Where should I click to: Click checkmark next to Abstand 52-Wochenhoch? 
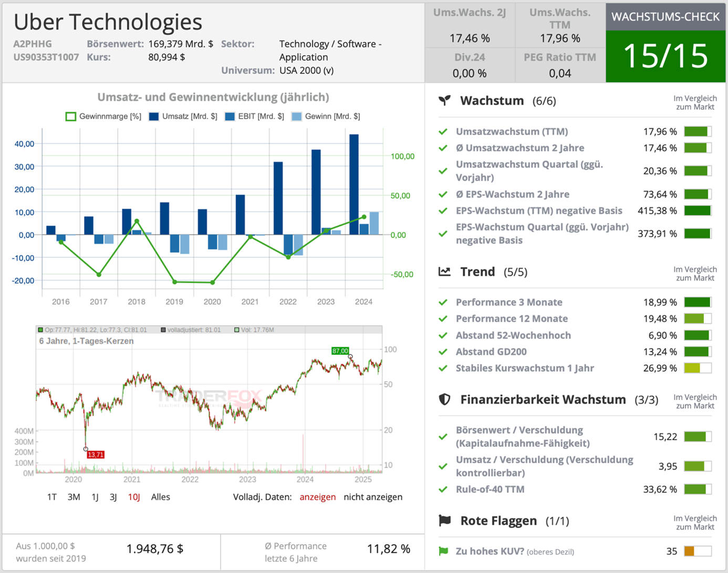[443, 336]
